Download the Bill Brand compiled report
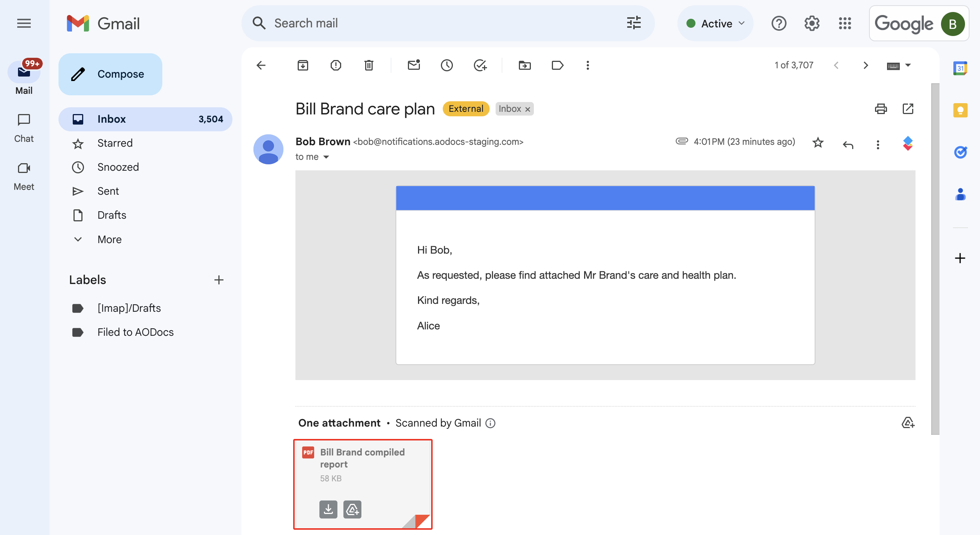Screen dimensions: 980x535 [x=328, y=509]
